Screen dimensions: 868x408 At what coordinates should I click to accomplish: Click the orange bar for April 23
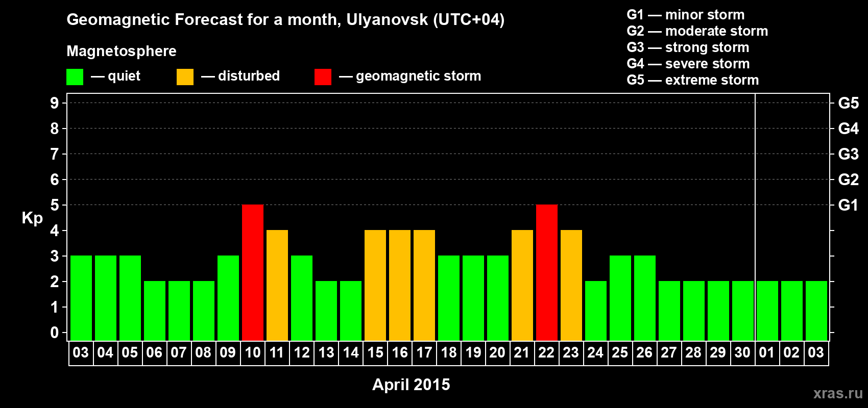(x=571, y=285)
